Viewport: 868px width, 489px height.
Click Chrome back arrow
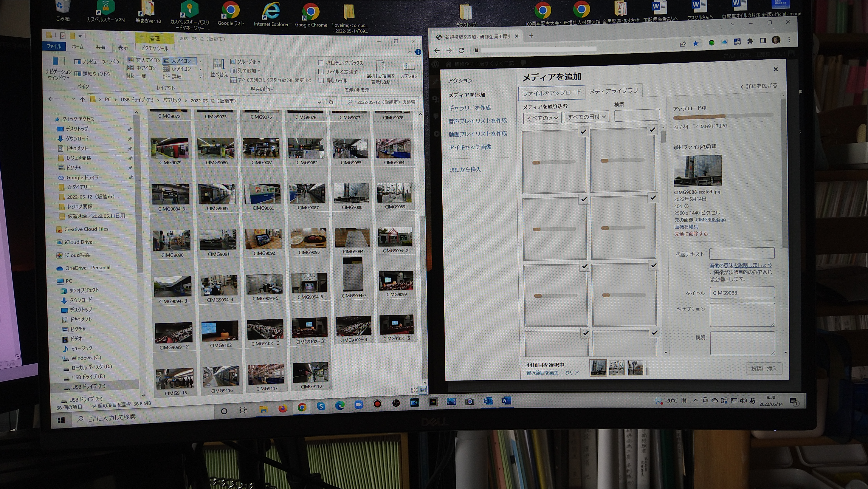coord(437,51)
